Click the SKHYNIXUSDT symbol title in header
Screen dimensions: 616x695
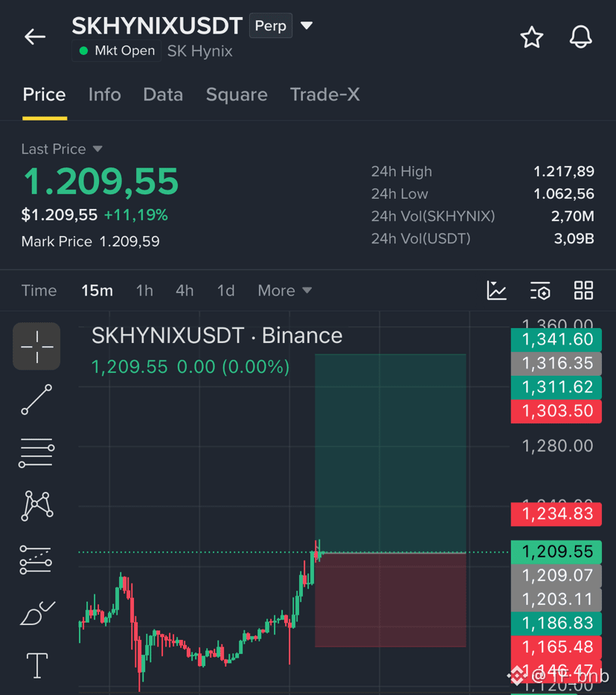pos(157,26)
